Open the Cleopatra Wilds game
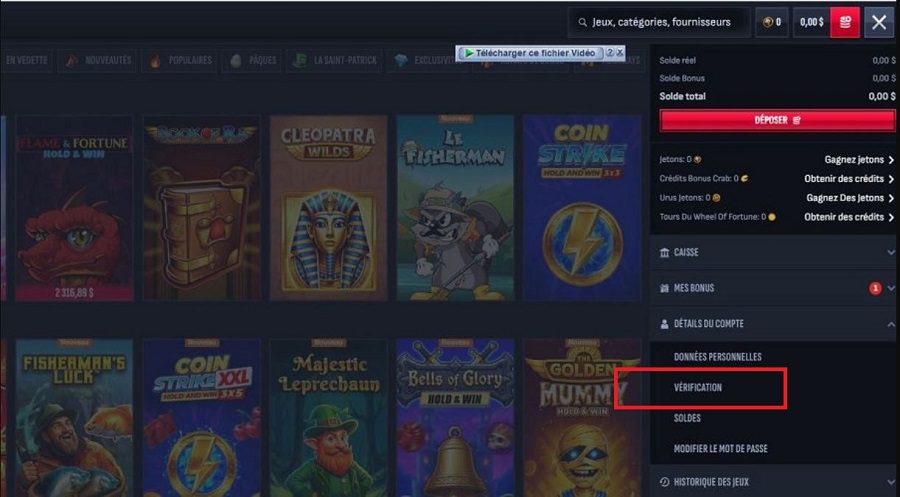Image resolution: width=900 pixels, height=497 pixels. point(328,208)
